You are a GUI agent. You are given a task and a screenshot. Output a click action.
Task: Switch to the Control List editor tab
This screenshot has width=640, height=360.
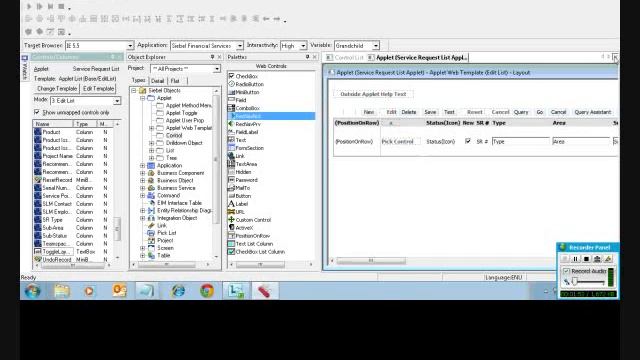pos(345,58)
